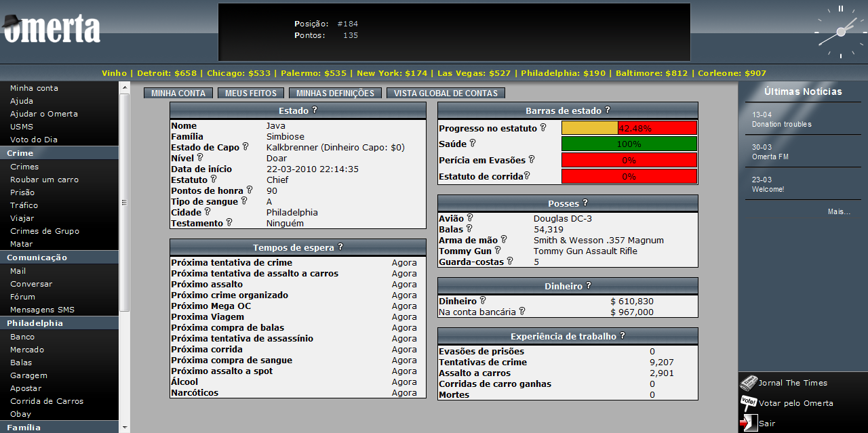Click help icon next to Tipo de sangue
The width and height of the screenshot is (868, 433).
pos(244,201)
